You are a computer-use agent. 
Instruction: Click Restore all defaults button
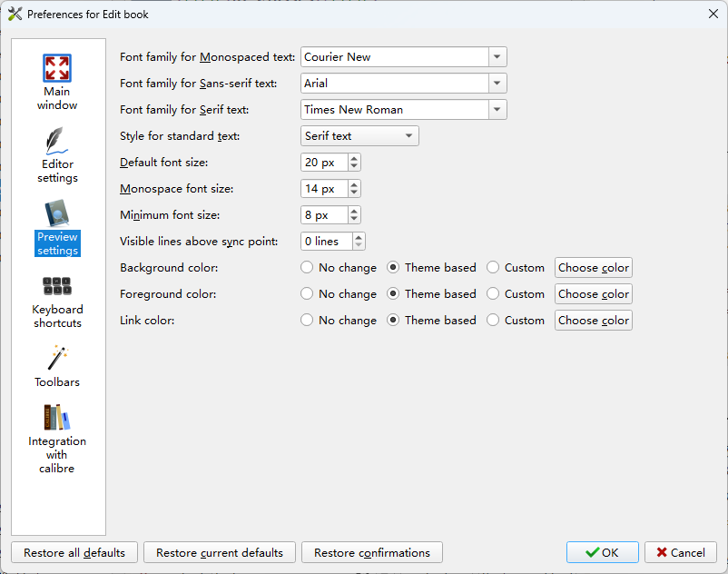tap(74, 552)
